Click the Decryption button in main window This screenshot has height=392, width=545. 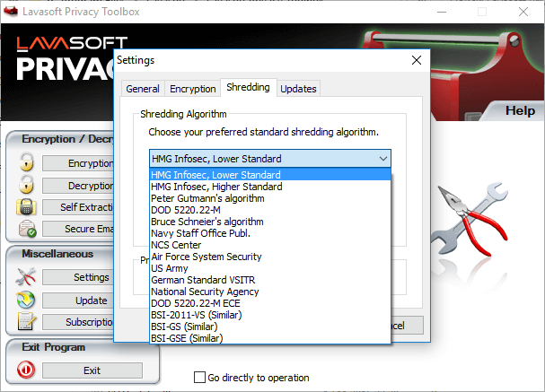pyautogui.click(x=78, y=186)
